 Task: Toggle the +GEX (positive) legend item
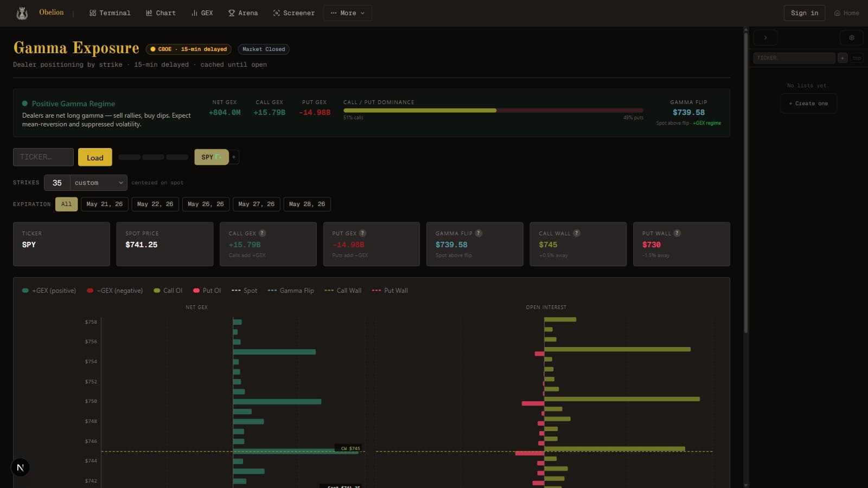[49, 291]
